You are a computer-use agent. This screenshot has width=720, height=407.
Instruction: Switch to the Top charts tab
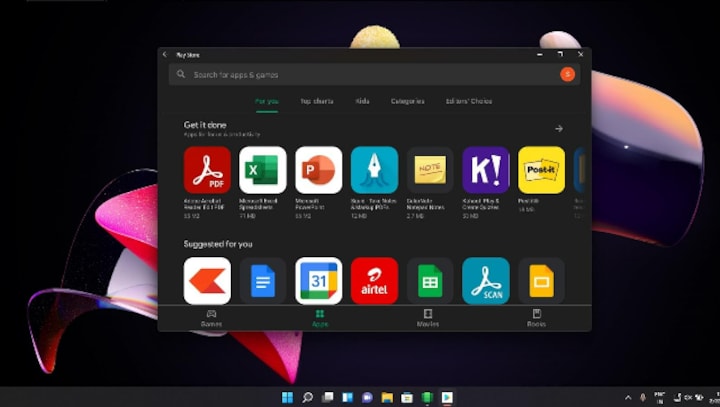(317, 101)
